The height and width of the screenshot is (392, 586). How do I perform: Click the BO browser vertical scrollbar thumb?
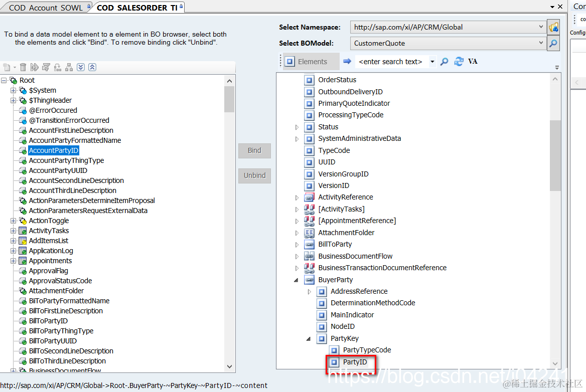click(x=555, y=155)
